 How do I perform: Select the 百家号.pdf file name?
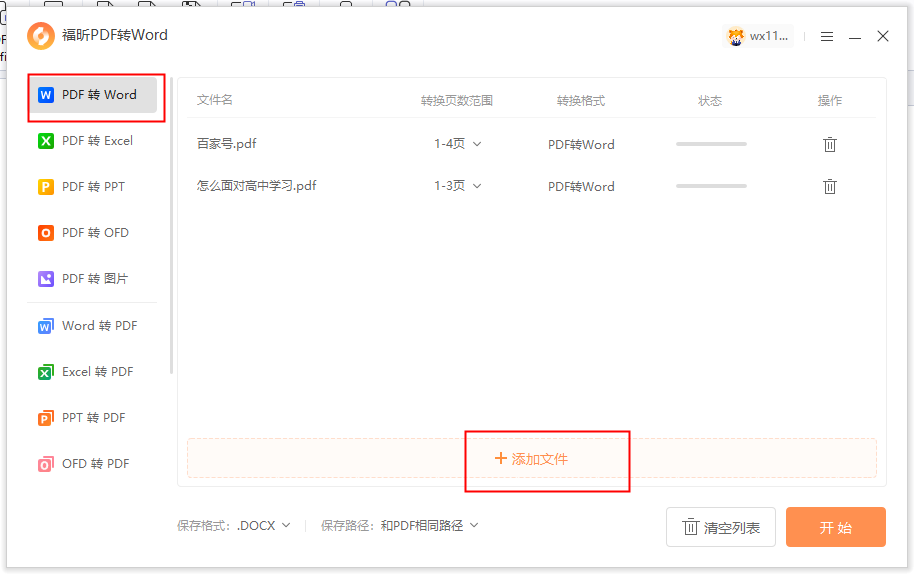coord(227,143)
